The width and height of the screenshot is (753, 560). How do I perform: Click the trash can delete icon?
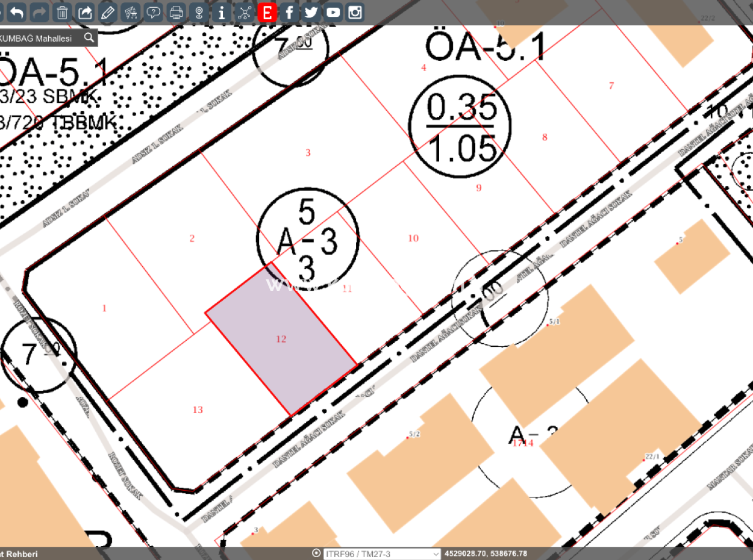62,12
